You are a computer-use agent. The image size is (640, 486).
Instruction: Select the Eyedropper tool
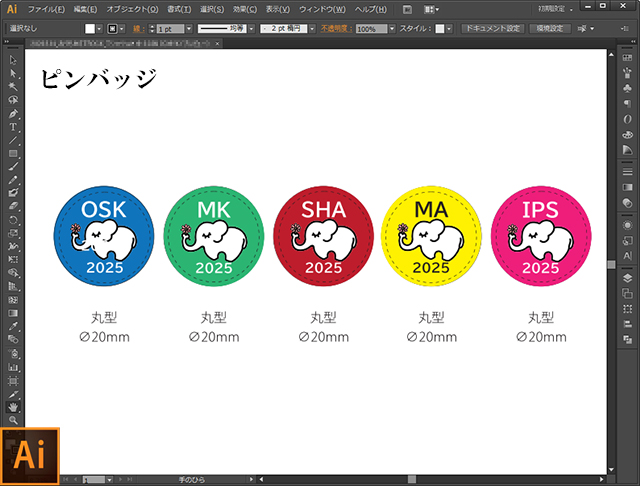click(x=13, y=326)
